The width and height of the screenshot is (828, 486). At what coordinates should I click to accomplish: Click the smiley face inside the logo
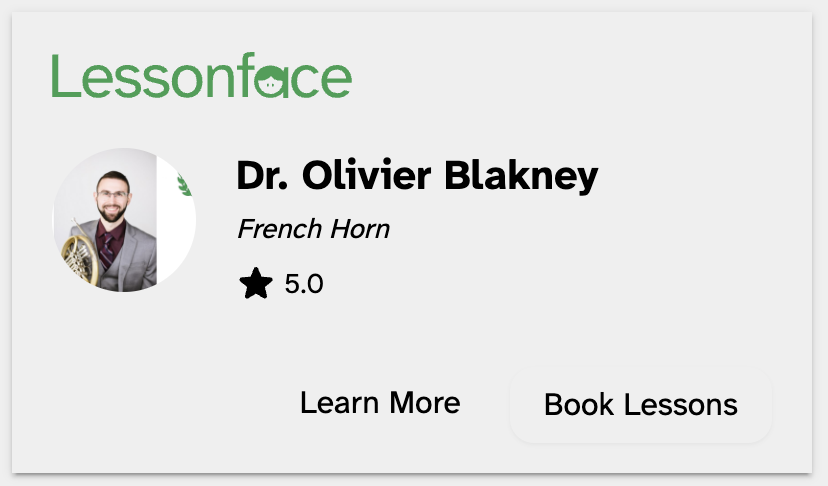[271, 83]
